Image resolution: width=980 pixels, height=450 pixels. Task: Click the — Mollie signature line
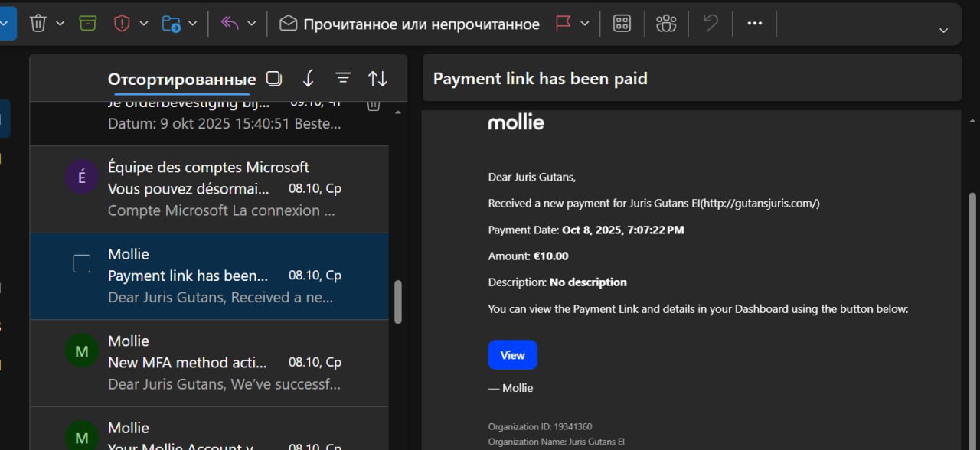click(511, 388)
